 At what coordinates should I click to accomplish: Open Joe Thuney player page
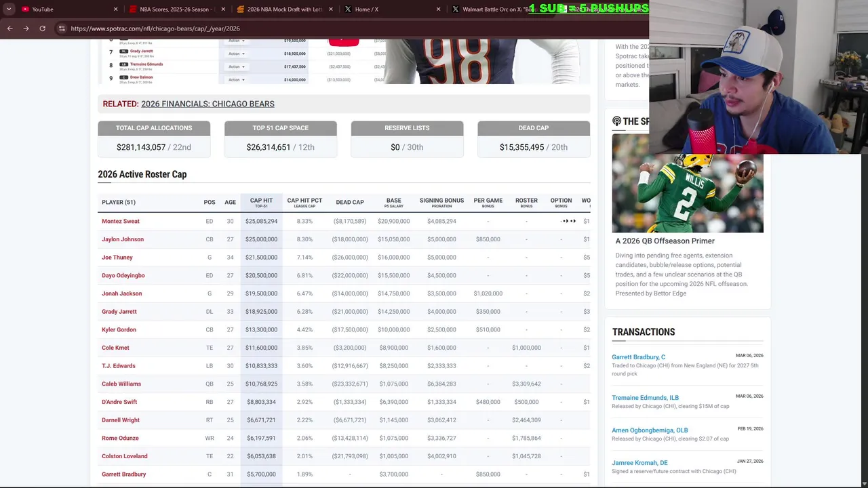click(x=117, y=258)
